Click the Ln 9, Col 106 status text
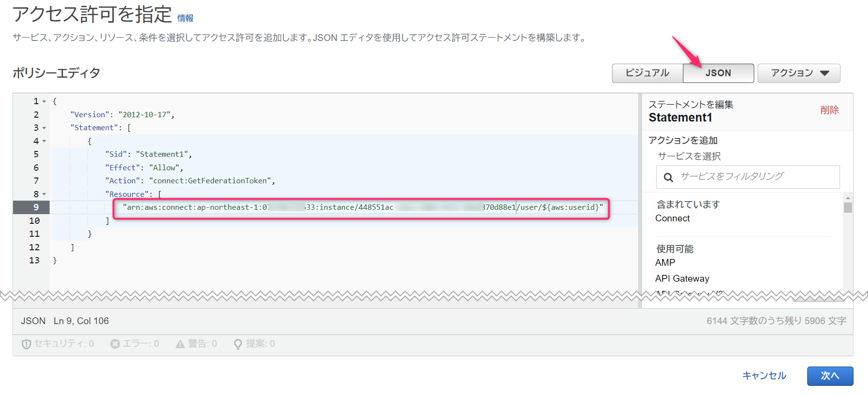 click(x=81, y=321)
